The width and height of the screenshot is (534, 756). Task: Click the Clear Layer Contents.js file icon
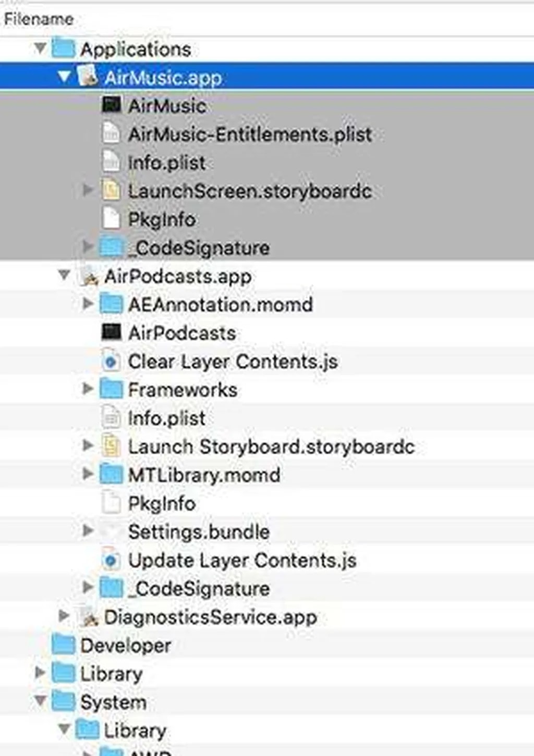[x=111, y=361]
